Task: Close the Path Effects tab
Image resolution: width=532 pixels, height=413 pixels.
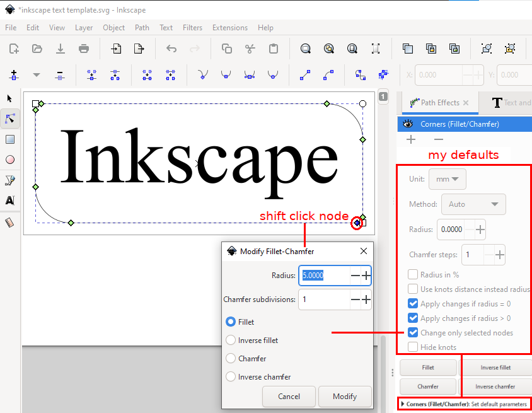Action: click(x=466, y=103)
